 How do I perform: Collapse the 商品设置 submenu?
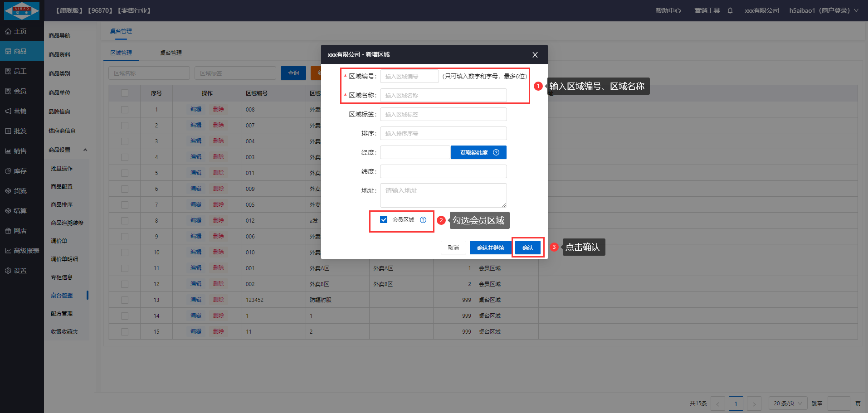[85, 150]
